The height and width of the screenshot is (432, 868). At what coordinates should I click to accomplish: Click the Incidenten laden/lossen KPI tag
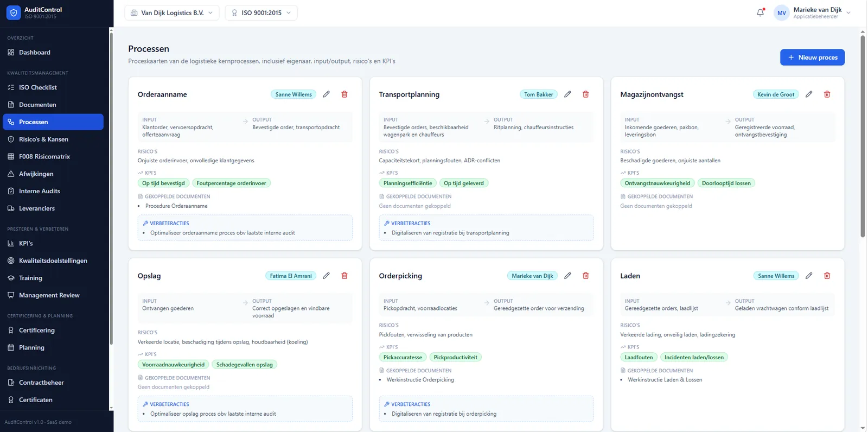[x=694, y=358]
